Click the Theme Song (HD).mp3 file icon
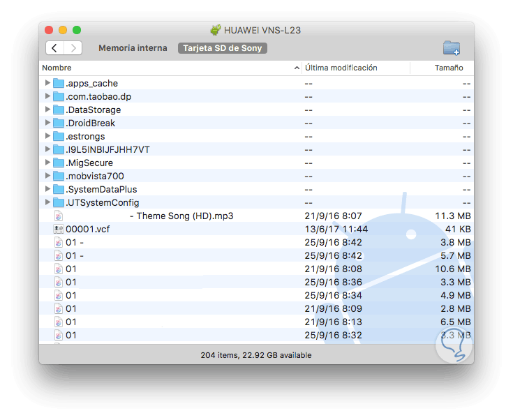 pyautogui.click(x=59, y=216)
